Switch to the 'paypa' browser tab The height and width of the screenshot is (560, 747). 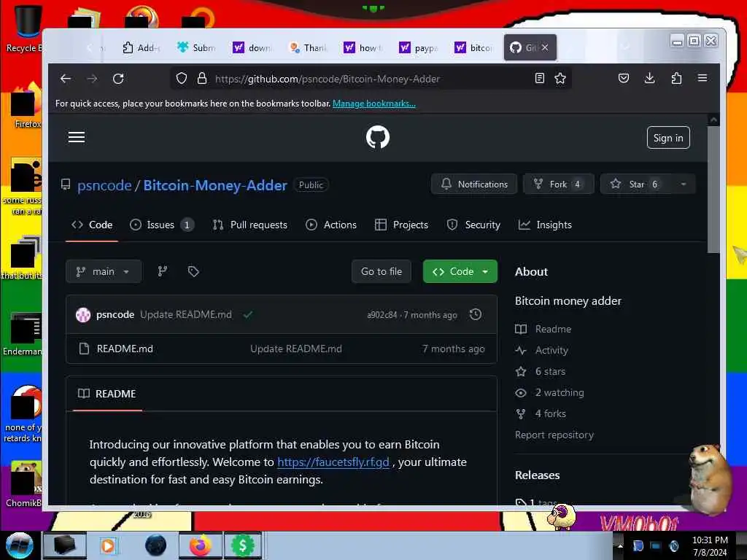[419, 47]
